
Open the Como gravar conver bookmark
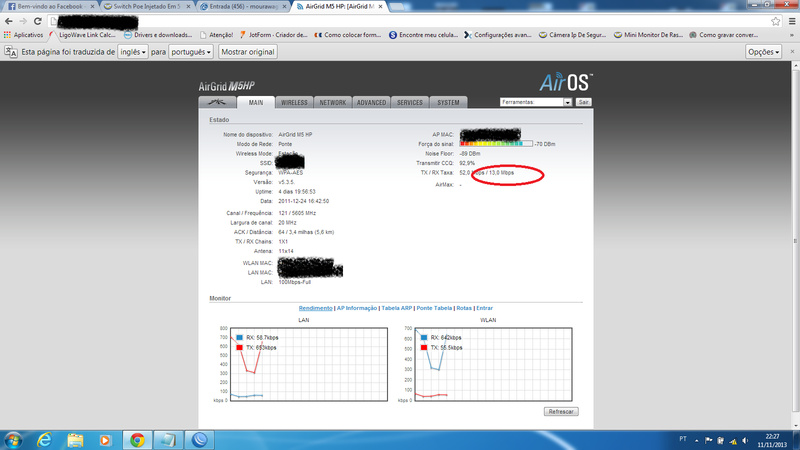point(723,35)
